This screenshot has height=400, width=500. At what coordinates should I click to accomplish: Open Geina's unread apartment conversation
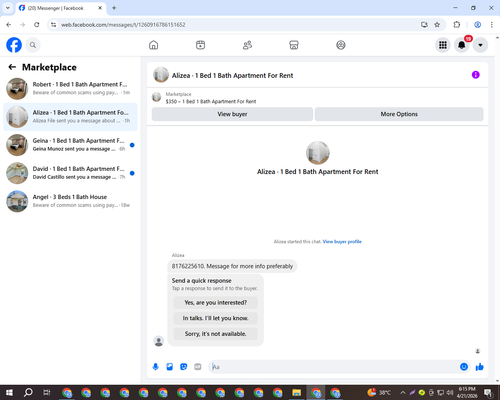point(70,145)
